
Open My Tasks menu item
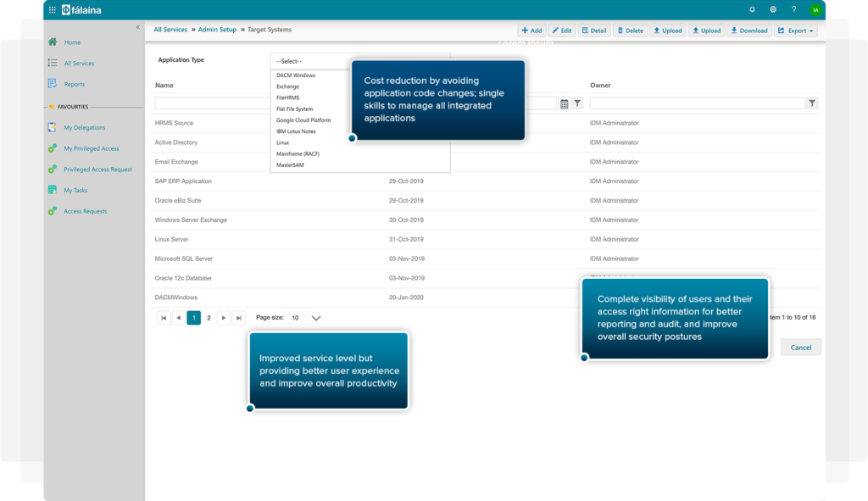click(75, 191)
